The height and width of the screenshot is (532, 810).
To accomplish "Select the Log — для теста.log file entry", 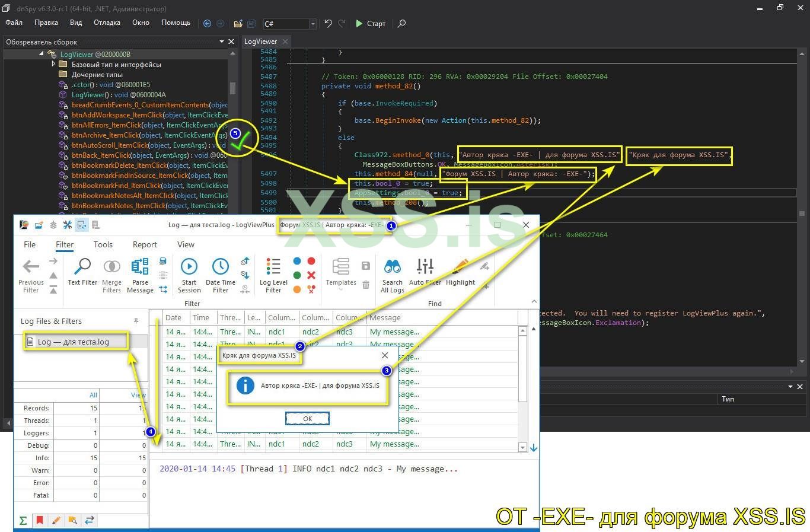I will tap(74, 342).
